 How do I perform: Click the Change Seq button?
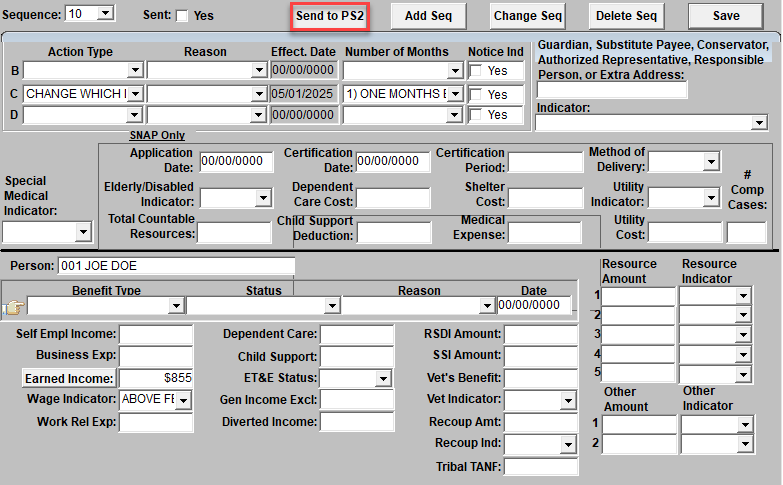click(528, 16)
